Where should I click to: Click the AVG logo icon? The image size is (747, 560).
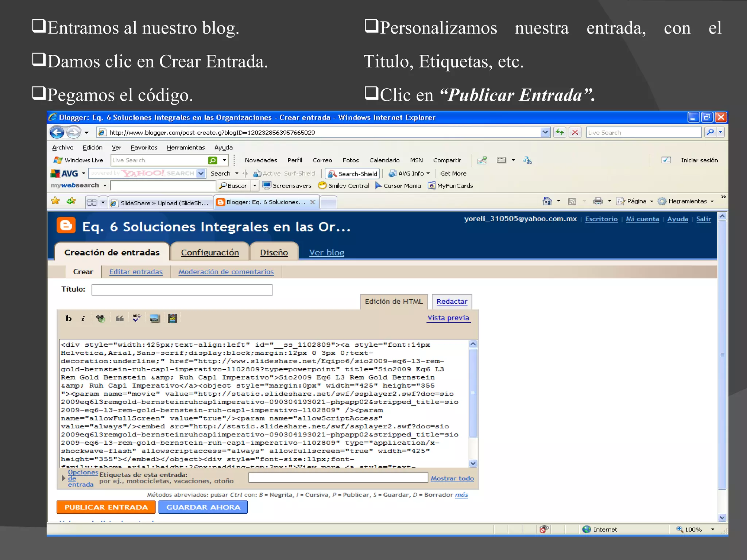tap(64, 174)
